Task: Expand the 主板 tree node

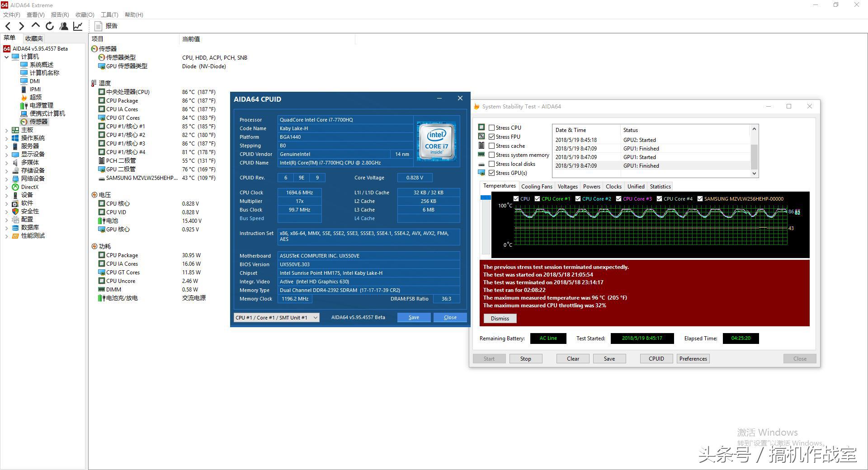Action: [6, 130]
